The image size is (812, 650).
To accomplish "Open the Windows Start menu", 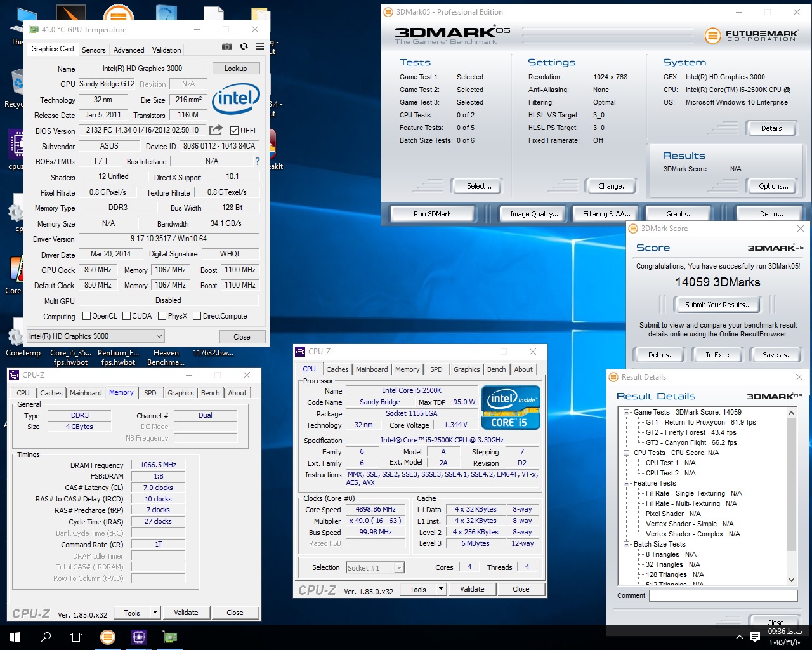I will [x=15, y=637].
